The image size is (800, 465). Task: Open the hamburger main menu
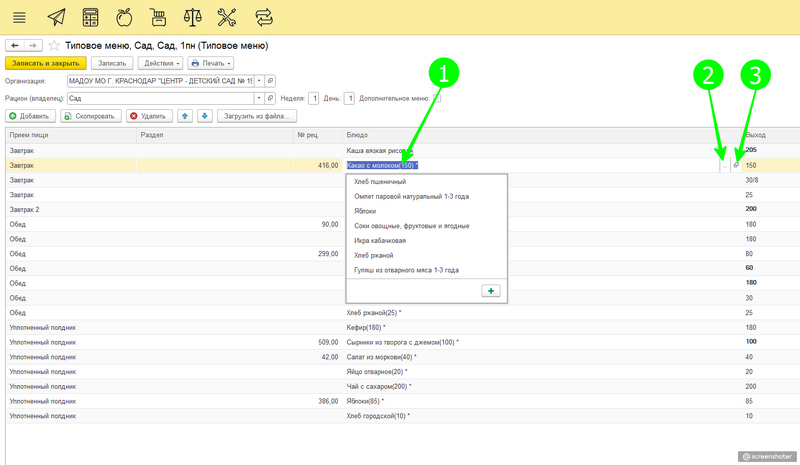(x=20, y=17)
